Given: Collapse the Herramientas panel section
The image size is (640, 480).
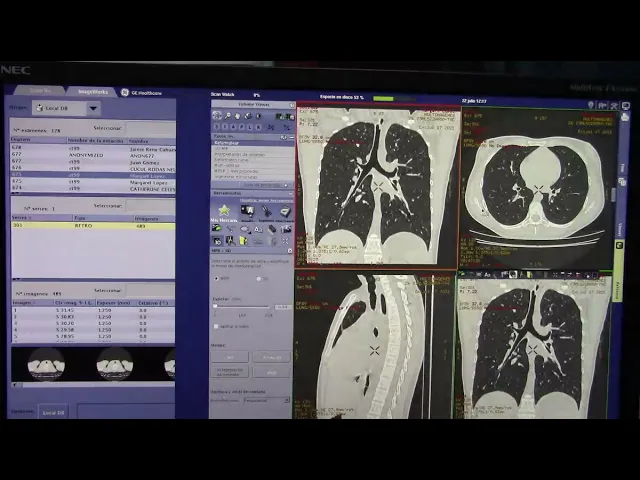Looking at the screenshot, I should [x=291, y=193].
